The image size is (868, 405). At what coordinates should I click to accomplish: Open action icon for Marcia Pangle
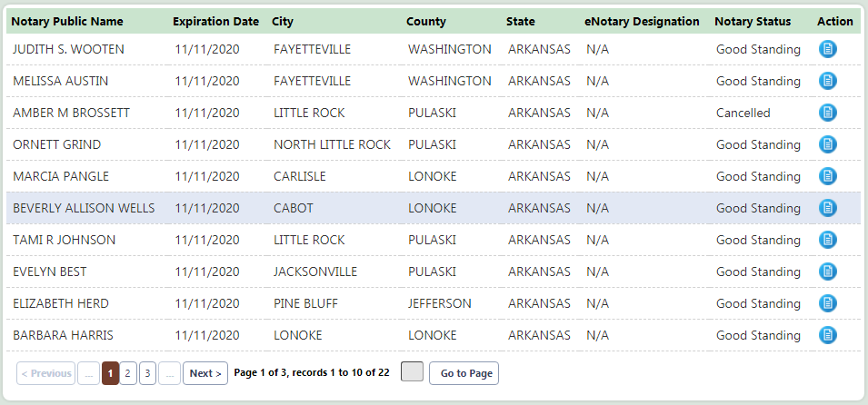(827, 176)
